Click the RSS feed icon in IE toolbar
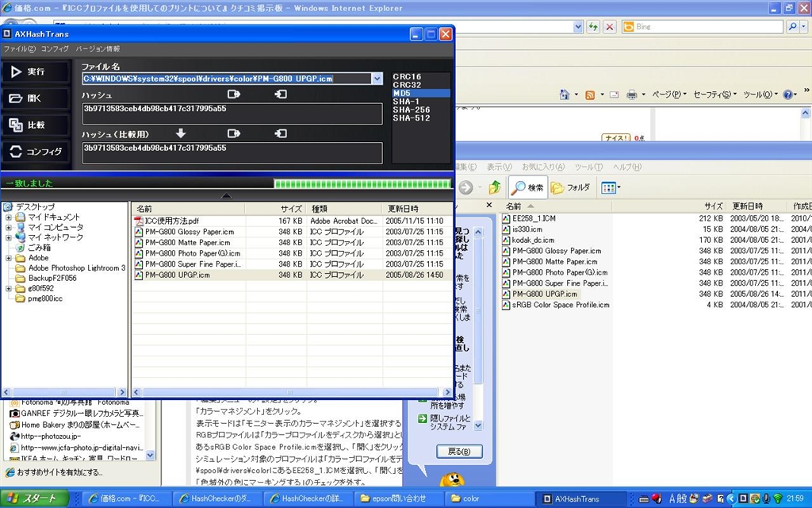812x508 pixels. pyautogui.click(x=589, y=95)
